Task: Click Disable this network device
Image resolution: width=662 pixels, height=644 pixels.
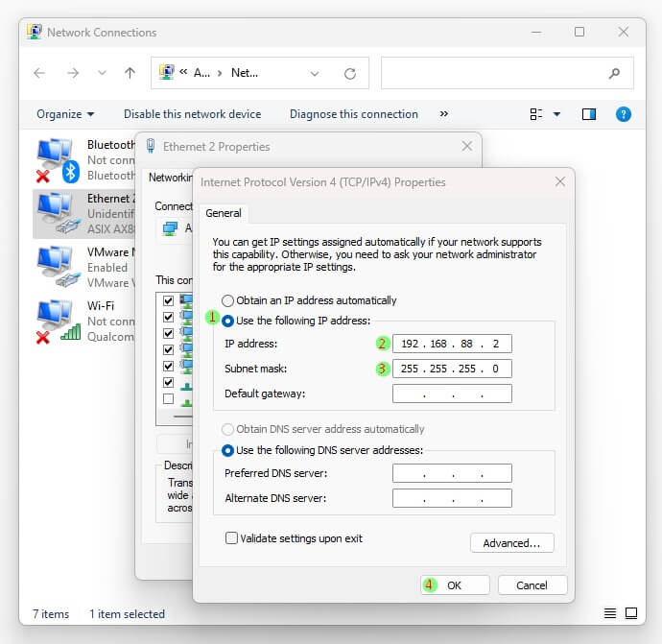Action: [192, 114]
